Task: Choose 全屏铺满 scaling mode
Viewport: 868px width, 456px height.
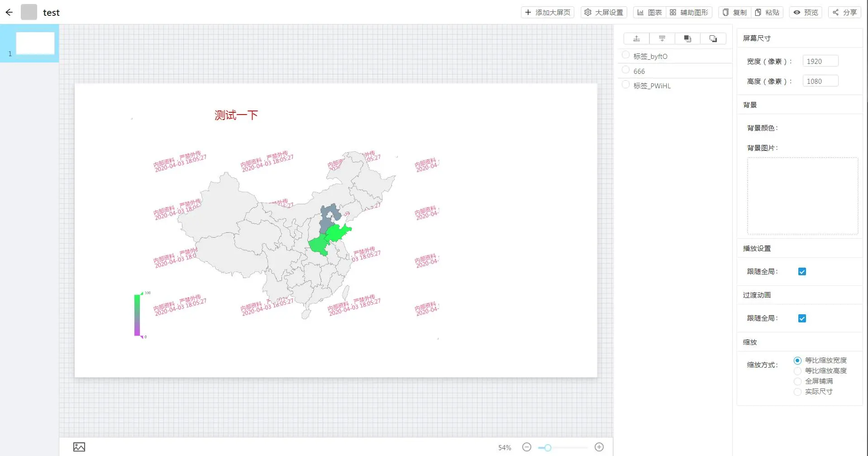Action: tap(797, 381)
